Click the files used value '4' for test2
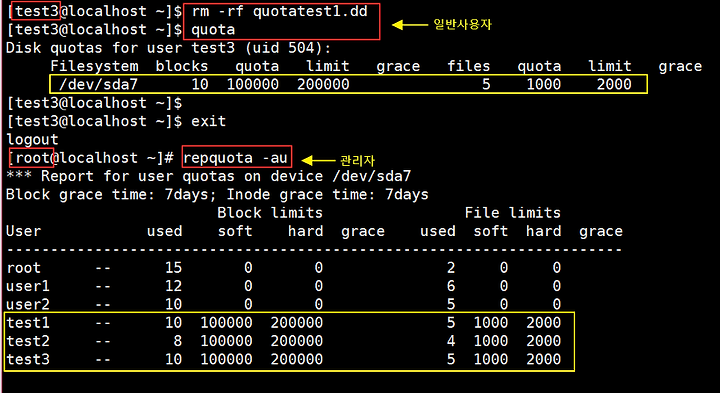720x393 pixels. coord(451,341)
